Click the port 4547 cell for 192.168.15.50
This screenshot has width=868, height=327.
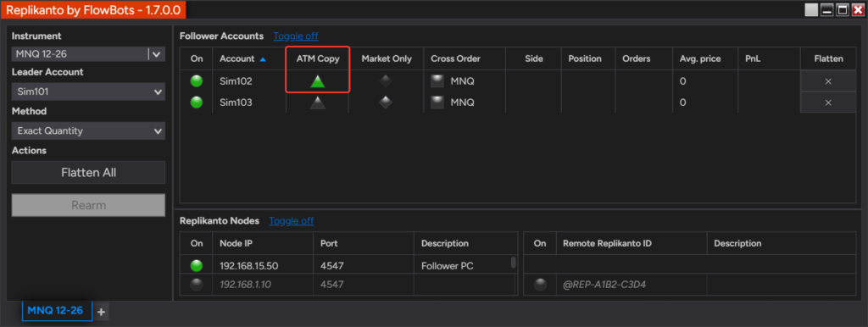tap(364, 266)
